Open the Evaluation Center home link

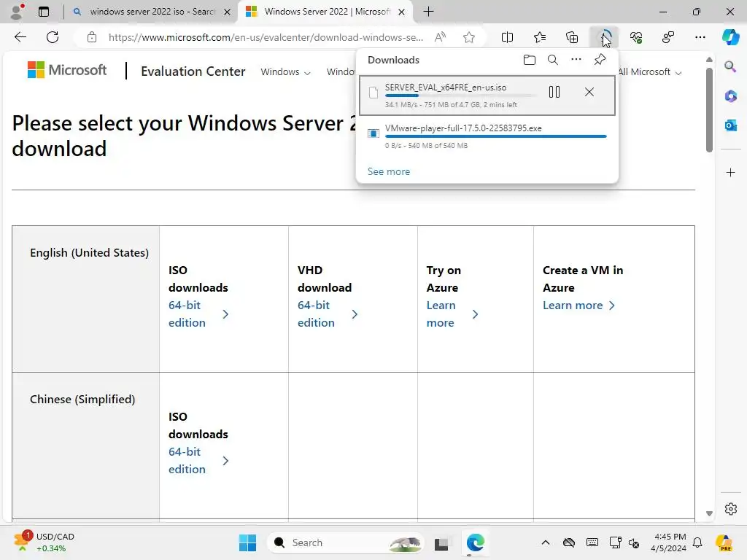pyautogui.click(x=193, y=71)
